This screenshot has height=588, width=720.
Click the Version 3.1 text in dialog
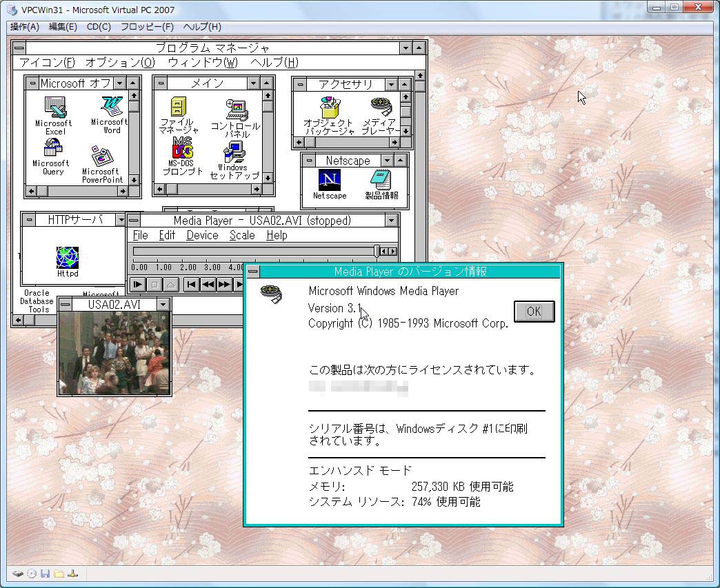click(335, 308)
